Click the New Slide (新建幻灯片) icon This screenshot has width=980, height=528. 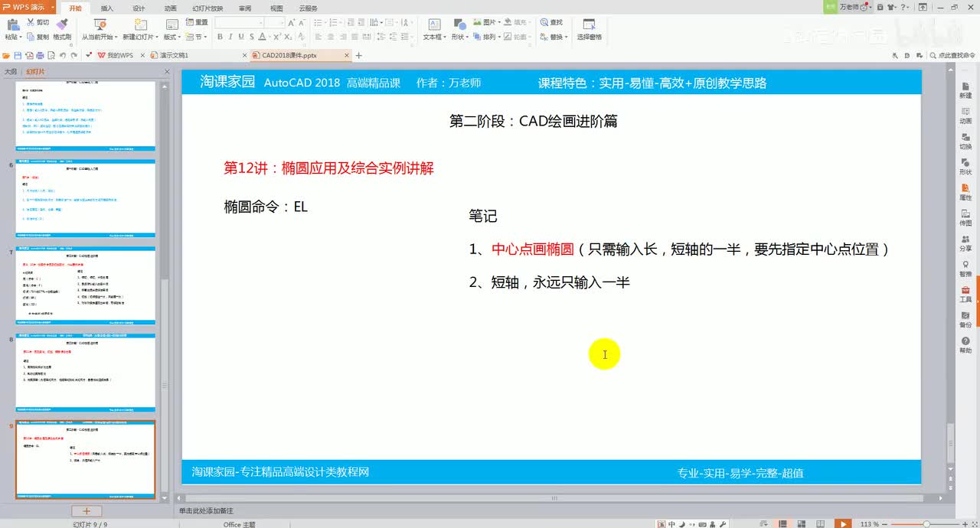[x=139, y=24]
